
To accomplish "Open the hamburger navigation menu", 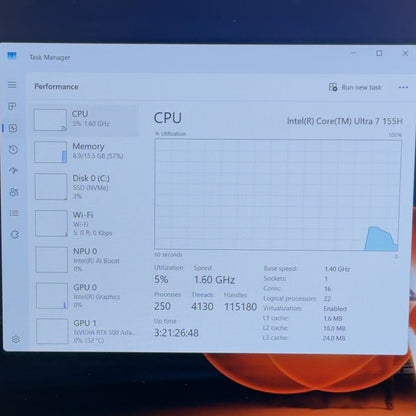I will (x=12, y=85).
